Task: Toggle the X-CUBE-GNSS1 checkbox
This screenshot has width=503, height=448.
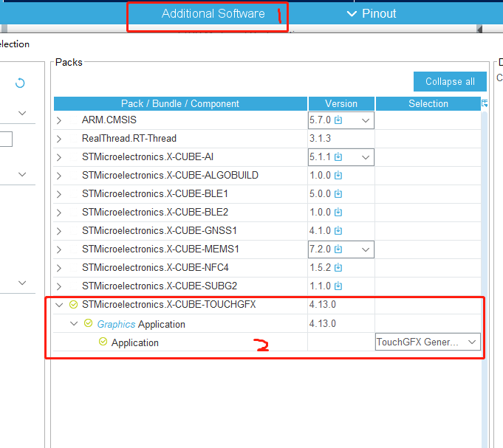Action: pyautogui.click(x=74, y=231)
